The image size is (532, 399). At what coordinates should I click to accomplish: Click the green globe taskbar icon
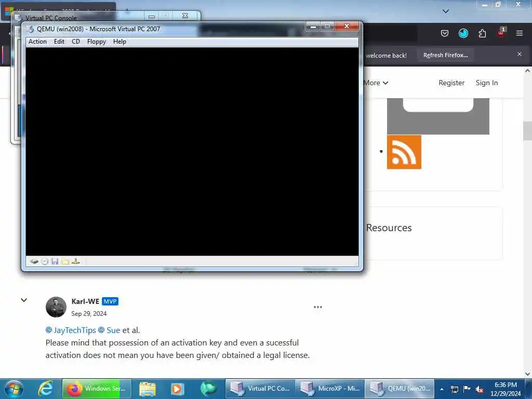click(x=208, y=389)
